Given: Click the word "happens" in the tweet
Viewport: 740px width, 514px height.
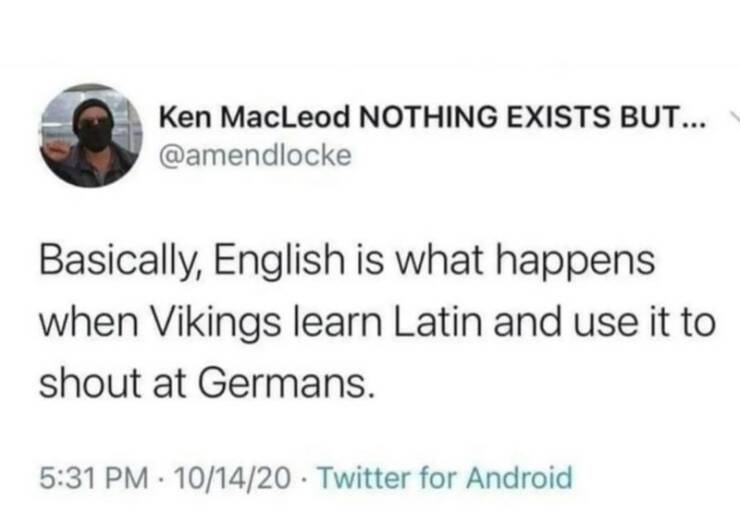Looking at the screenshot, I should [x=574, y=265].
